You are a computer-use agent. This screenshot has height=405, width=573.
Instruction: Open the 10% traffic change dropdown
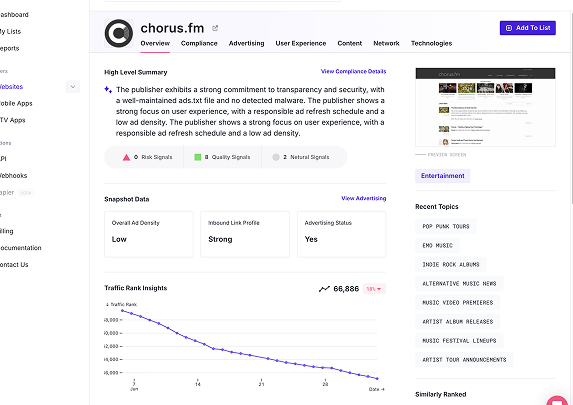pos(374,289)
